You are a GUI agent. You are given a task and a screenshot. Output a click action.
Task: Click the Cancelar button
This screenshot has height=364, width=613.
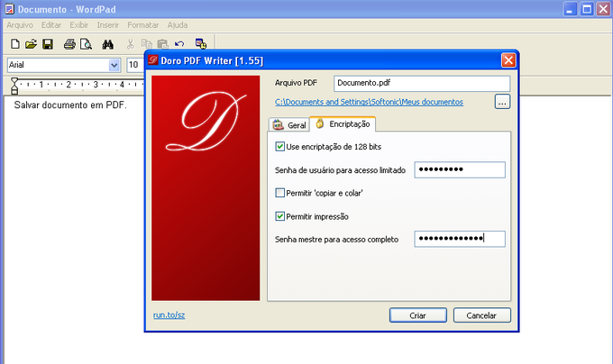tap(481, 315)
